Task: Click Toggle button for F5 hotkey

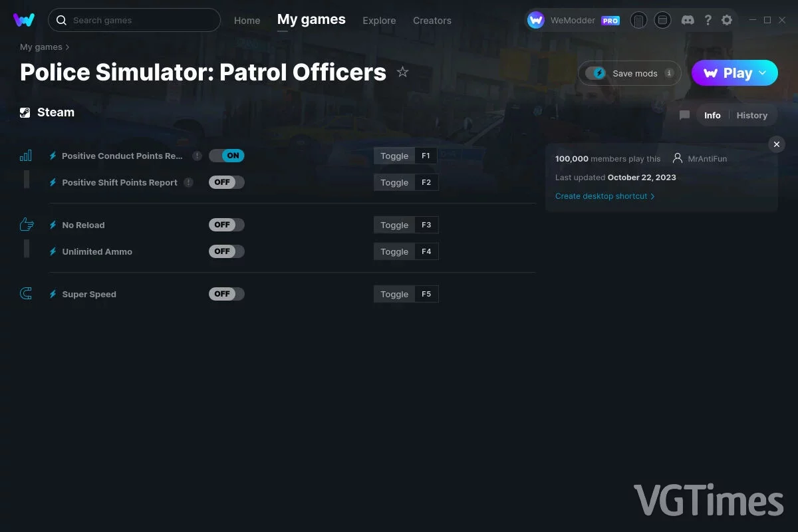Action: [394, 294]
